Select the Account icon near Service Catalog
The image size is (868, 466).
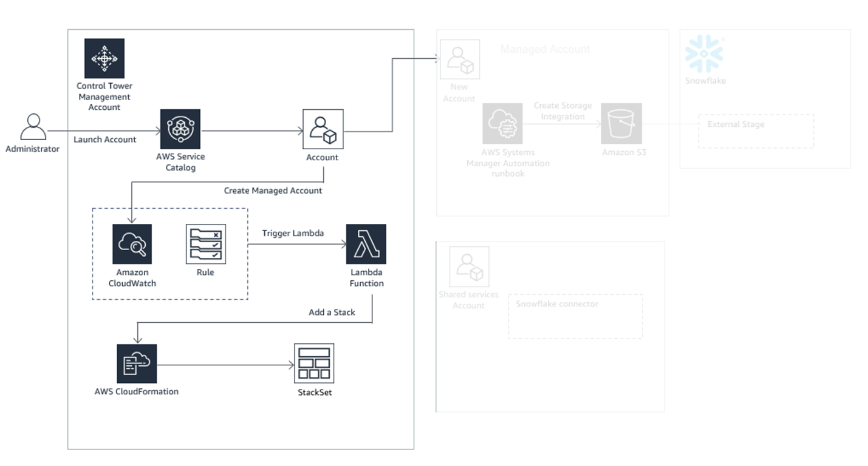[x=323, y=129]
